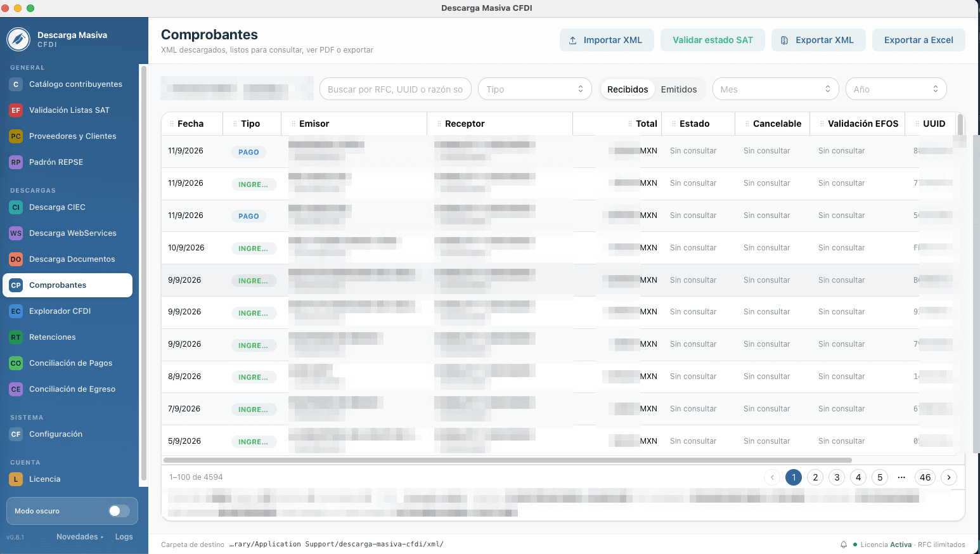This screenshot has width=980, height=554.
Task: Go to page 5 of results
Action: click(x=880, y=477)
